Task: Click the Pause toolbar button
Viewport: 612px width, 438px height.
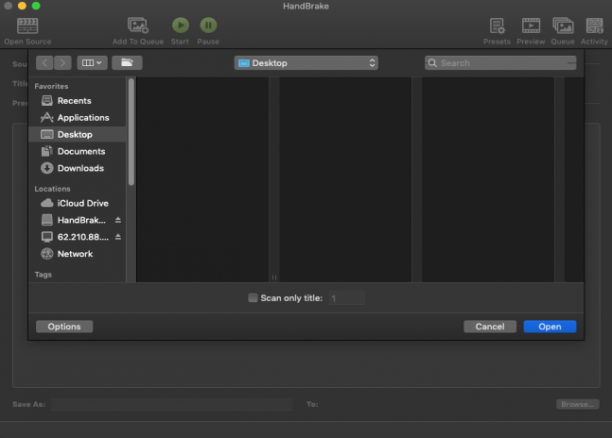Action: [x=208, y=25]
